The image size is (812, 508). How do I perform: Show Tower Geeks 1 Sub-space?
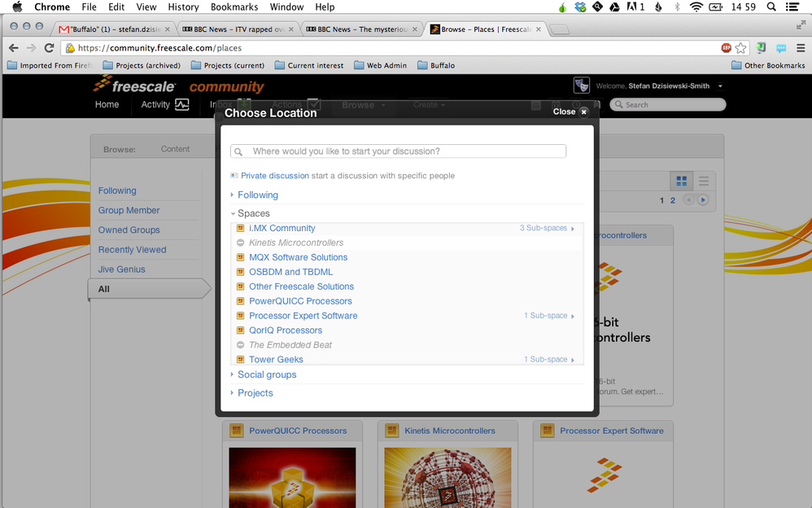coord(549,359)
